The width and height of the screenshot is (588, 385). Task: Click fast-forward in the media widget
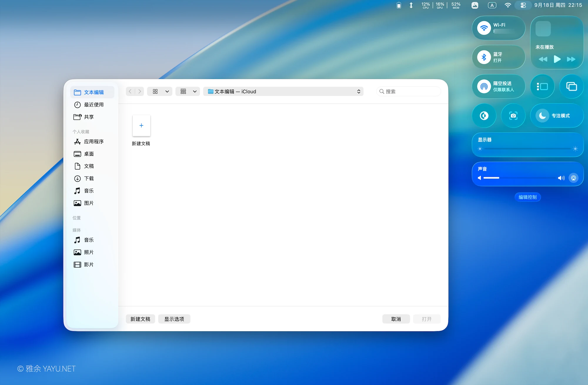[x=571, y=59]
